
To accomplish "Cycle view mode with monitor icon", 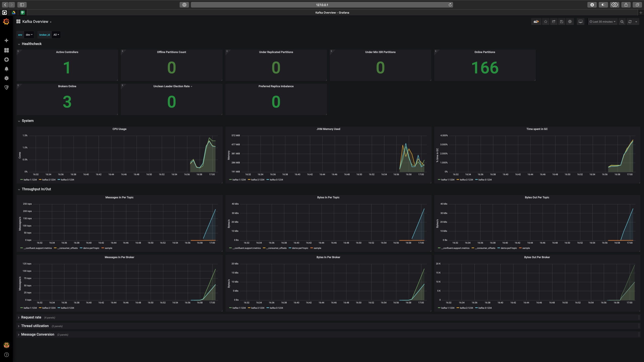I will 580,22.
